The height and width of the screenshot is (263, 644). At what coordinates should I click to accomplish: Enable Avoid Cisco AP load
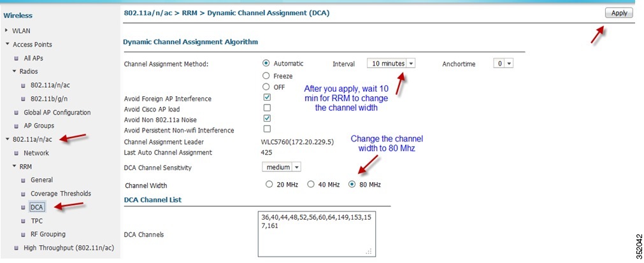point(267,108)
